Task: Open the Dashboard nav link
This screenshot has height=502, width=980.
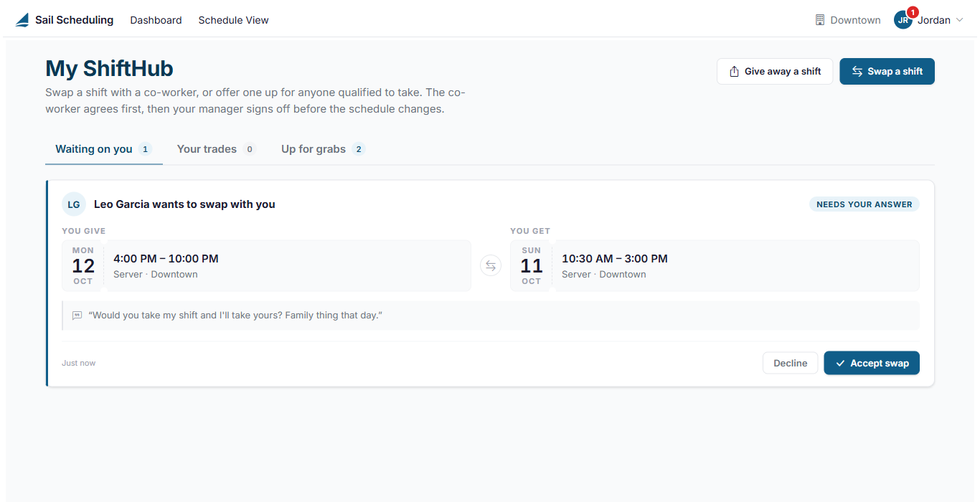Action: click(156, 20)
